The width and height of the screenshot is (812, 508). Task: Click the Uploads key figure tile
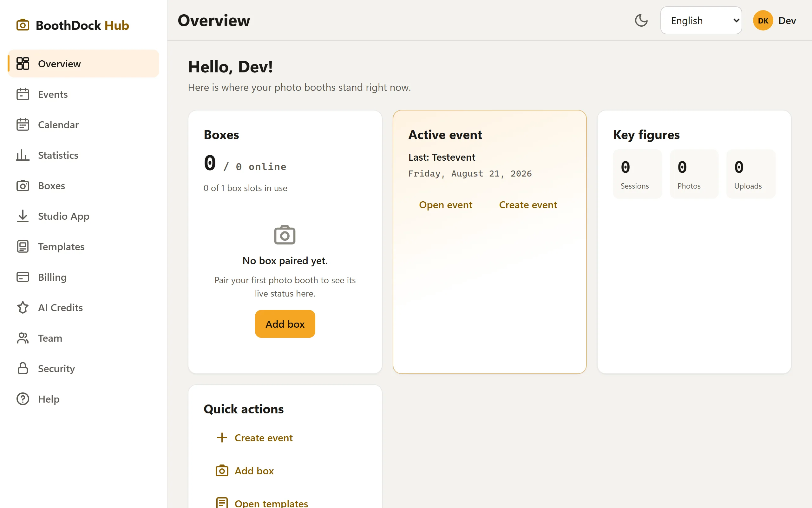click(750, 174)
